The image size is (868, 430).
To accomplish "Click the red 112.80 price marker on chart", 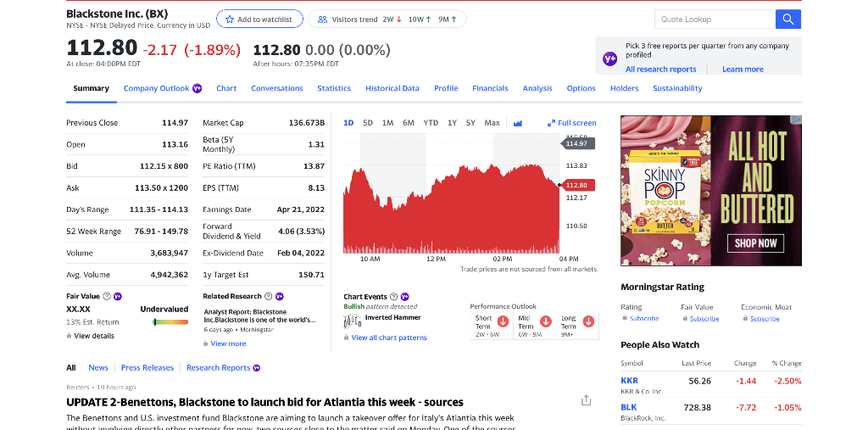I will tap(576, 185).
